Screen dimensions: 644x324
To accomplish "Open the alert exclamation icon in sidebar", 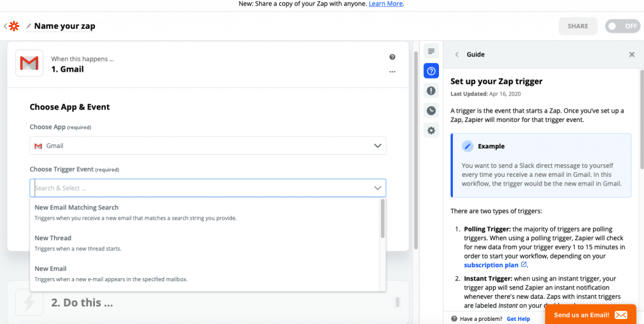I will pyautogui.click(x=431, y=91).
